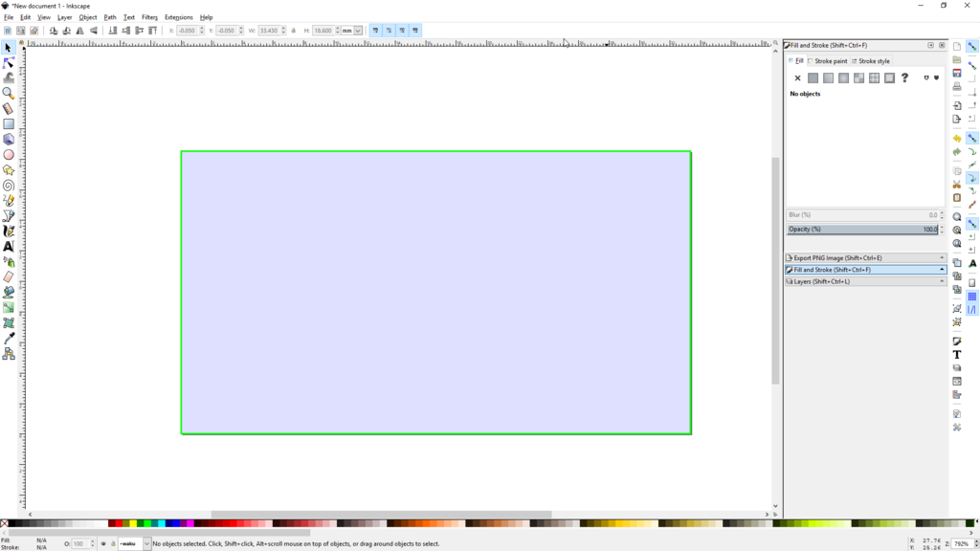Toggle scale rounded corners affect button

coord(389,30)
